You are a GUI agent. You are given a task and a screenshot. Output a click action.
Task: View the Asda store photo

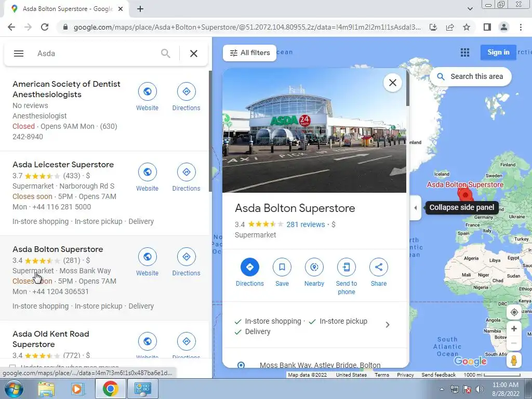point(314,130)
